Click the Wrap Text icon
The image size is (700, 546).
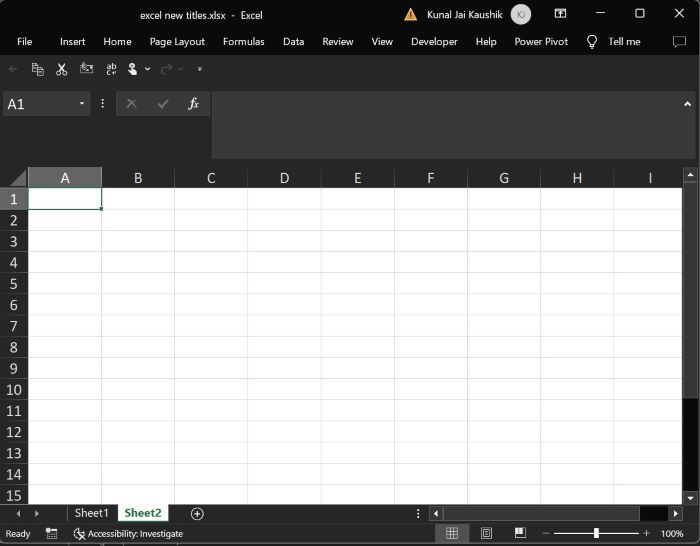(x=111, y=69)
